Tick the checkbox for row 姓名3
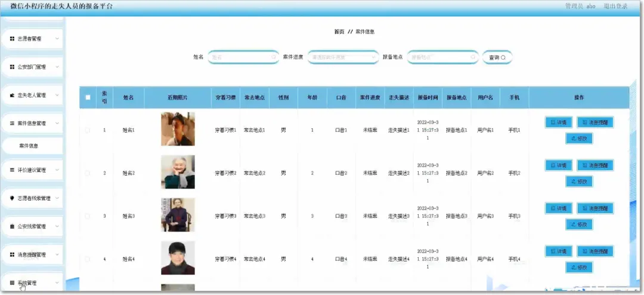This screenshot has height=295, width=644. tap(88, 216)
